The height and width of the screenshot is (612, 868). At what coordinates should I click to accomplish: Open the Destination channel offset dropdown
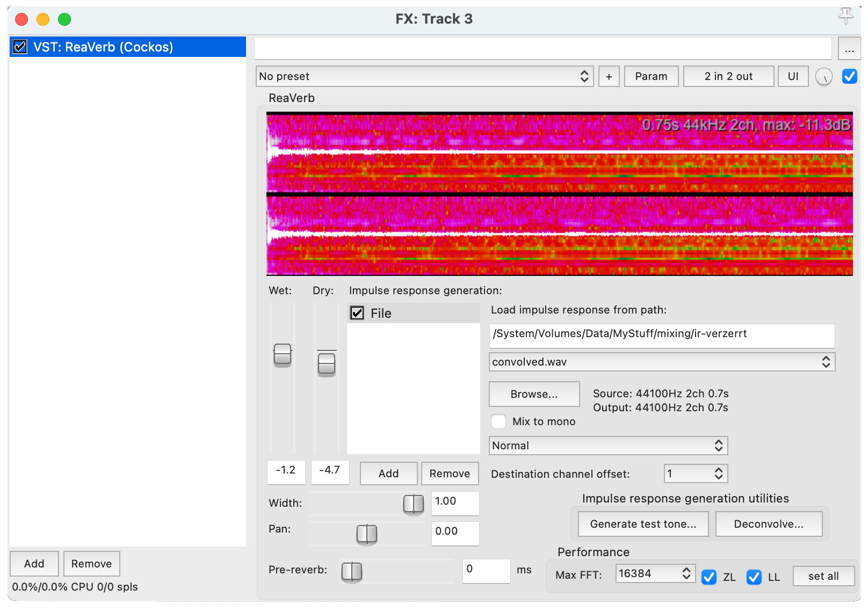click(696, 473)
